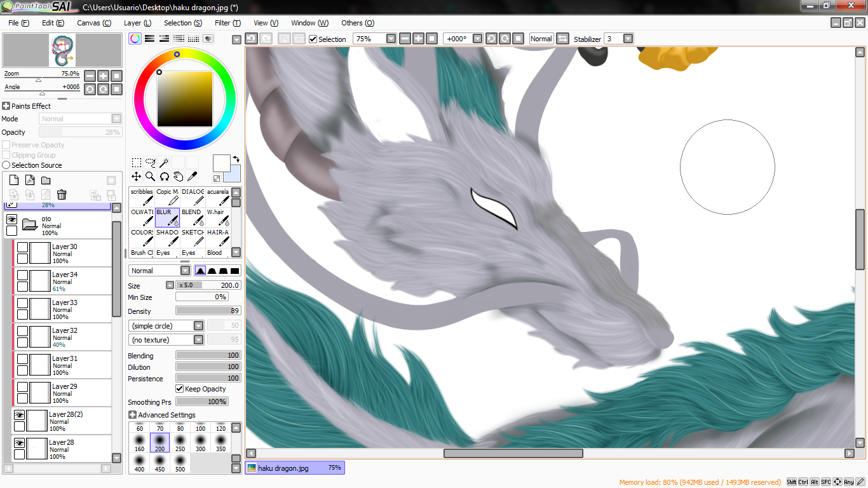Pick the Eyedropper color picker tool

coord(192,176)
